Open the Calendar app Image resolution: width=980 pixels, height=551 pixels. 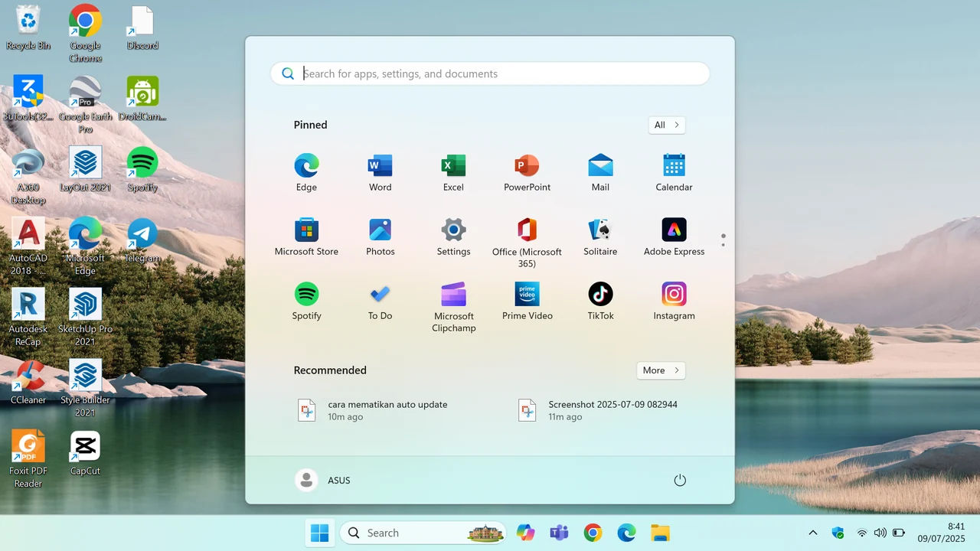[x=674, y=173]
